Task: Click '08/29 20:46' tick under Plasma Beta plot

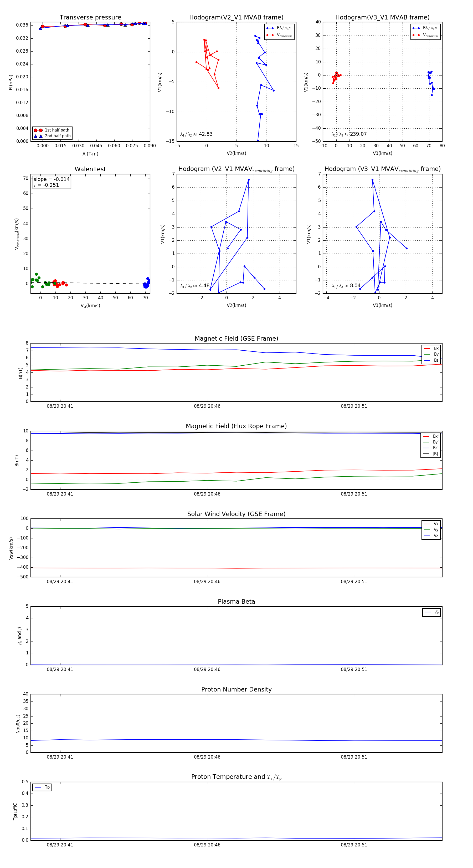Action: coord(207,669)
